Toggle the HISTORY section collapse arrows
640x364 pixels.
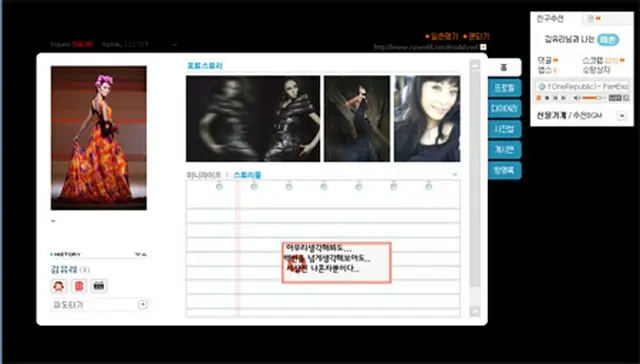point(140,254)
